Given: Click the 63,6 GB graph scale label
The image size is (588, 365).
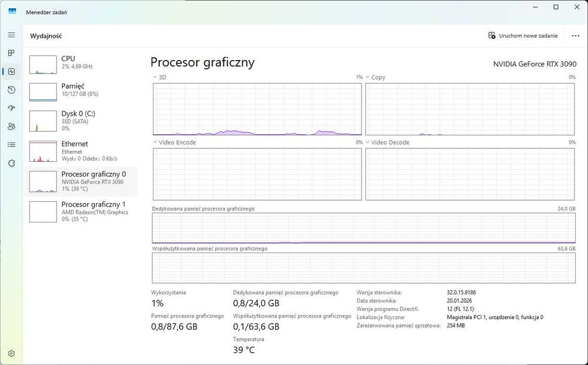Looking at the screenshot, I should (x=566, y=248).
